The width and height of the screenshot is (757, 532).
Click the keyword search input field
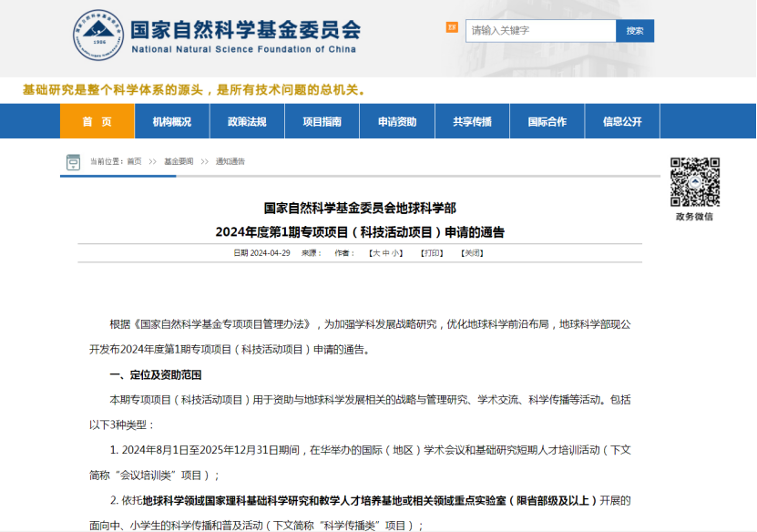pos(540,31)
